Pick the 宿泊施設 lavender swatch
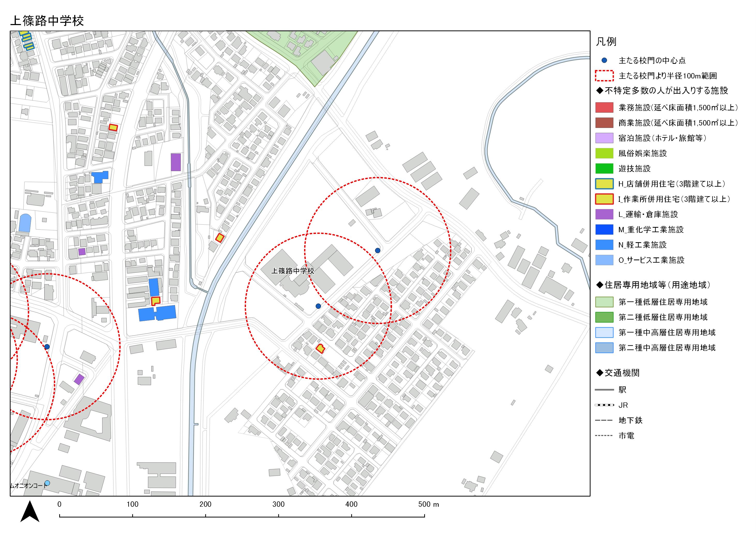This screenshot has height=534, width=756. pyautogui.click(x=604, y=138)
